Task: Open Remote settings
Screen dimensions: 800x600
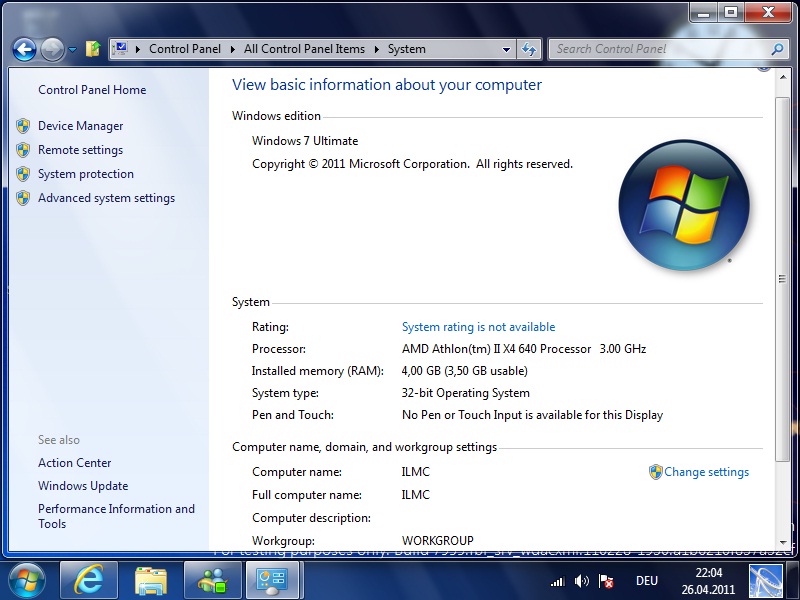Action: point(81,150)
